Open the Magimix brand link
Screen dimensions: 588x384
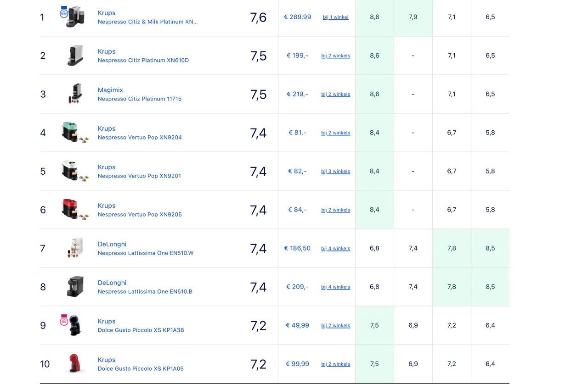[x=110, y=90]
